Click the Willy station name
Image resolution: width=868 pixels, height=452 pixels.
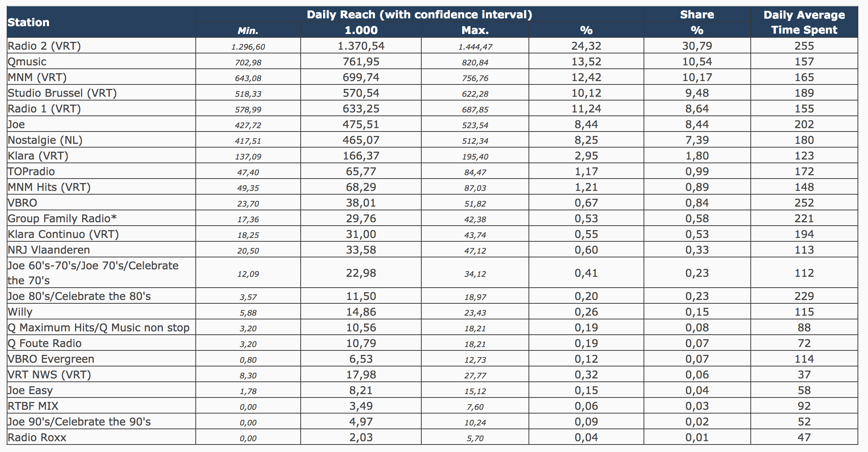[x=20, y=312]
